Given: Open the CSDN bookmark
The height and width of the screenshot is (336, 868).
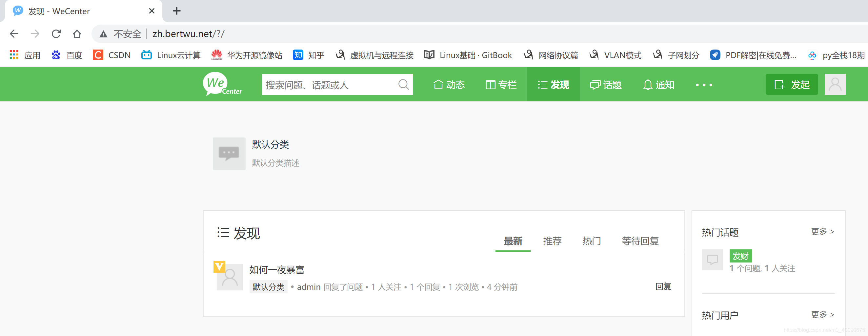Looking at the screenshot, I should (111, 55).
